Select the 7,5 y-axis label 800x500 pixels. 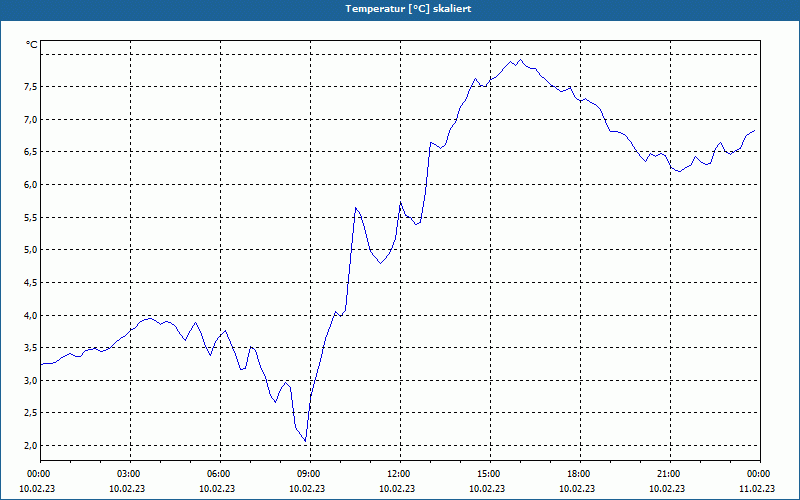(31, 87)
